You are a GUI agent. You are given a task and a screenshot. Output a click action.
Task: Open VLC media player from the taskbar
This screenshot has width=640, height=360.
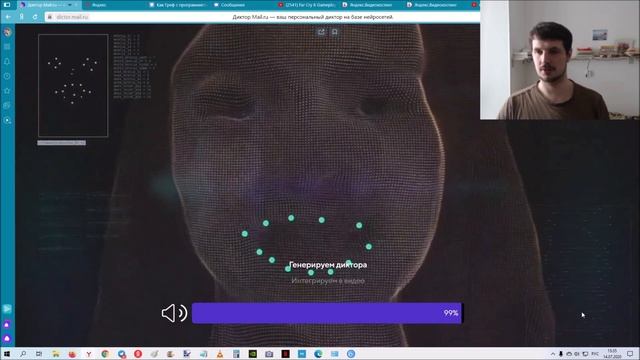[x=220, y=354]
